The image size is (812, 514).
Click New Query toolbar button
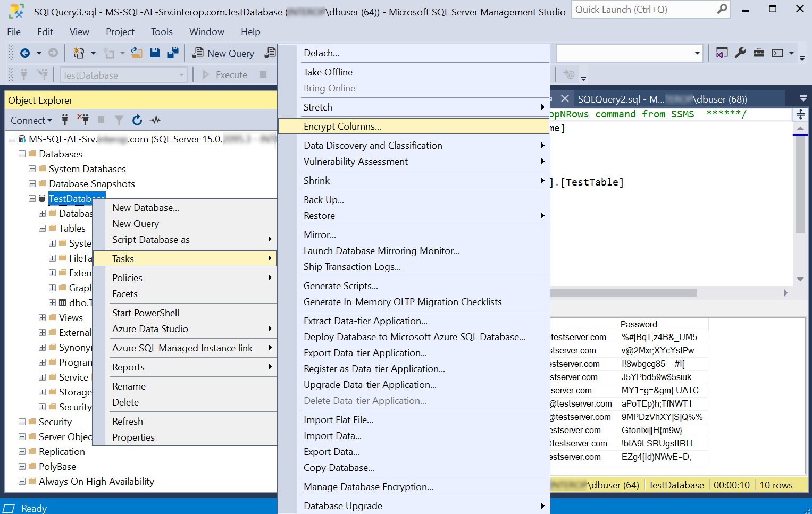coord(223,53)
